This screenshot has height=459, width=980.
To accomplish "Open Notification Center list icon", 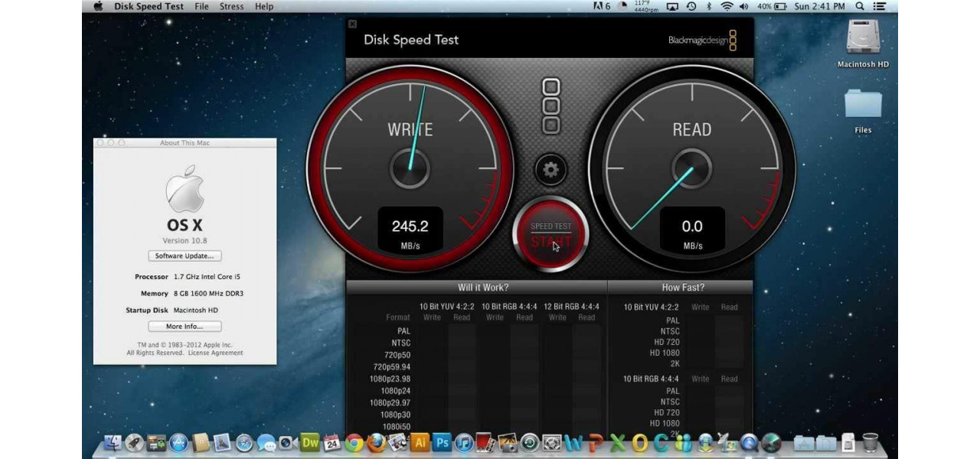I will pos(880,6).
